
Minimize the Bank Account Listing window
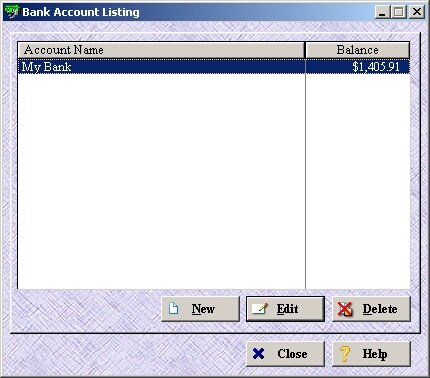click(x=382, y=12)
